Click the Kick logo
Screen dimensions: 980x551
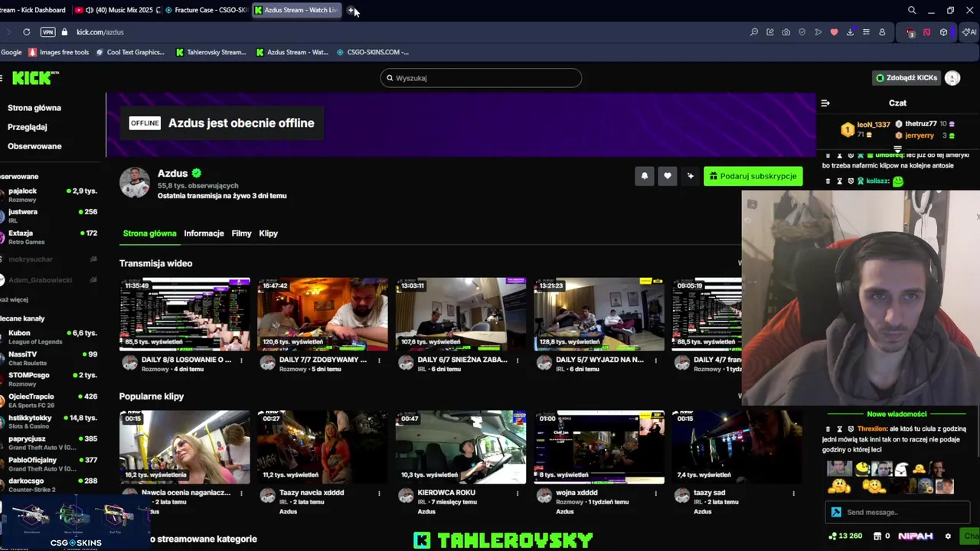(x=35, y=77)
